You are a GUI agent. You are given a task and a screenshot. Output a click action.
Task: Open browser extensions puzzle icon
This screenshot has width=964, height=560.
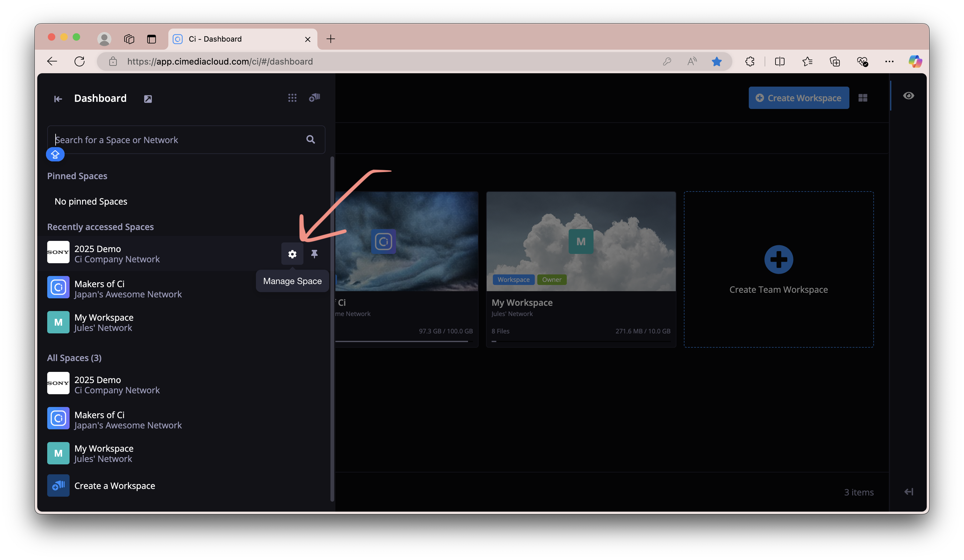tap(750, 61)
